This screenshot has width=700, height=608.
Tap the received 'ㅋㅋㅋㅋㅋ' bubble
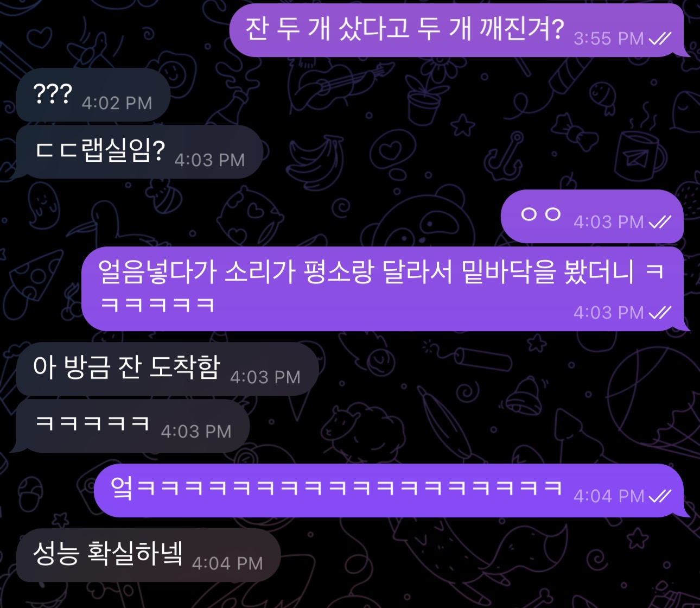click(132, 426)
